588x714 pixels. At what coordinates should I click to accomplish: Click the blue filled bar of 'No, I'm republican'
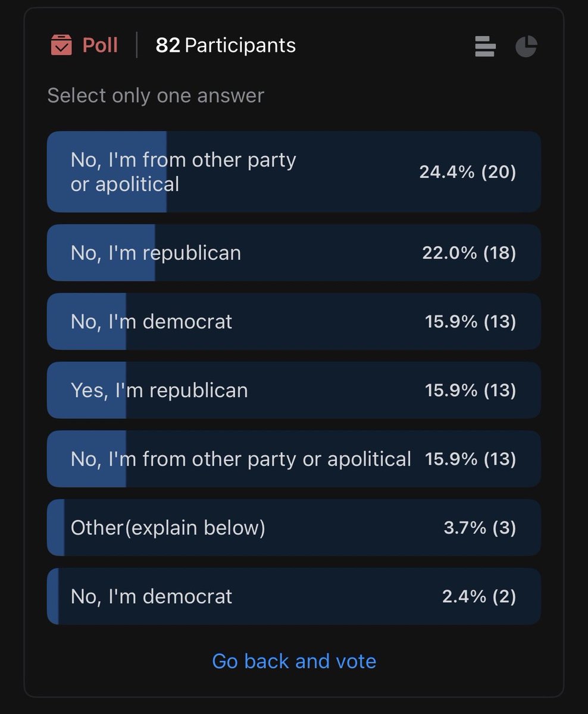pyautogui.click(x=101, y=253)
